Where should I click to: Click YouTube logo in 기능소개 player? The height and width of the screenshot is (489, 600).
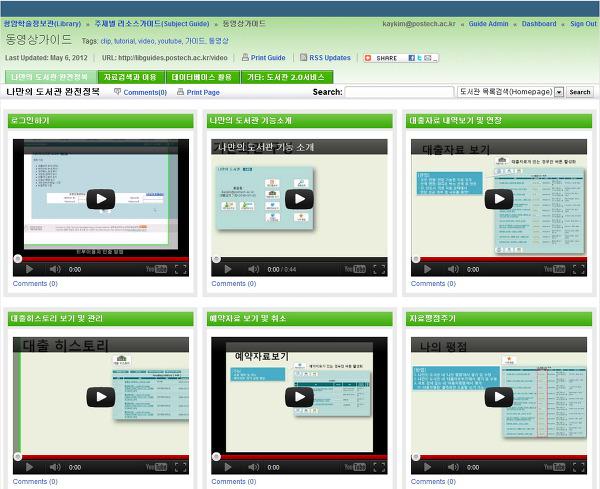coord(355,269)
